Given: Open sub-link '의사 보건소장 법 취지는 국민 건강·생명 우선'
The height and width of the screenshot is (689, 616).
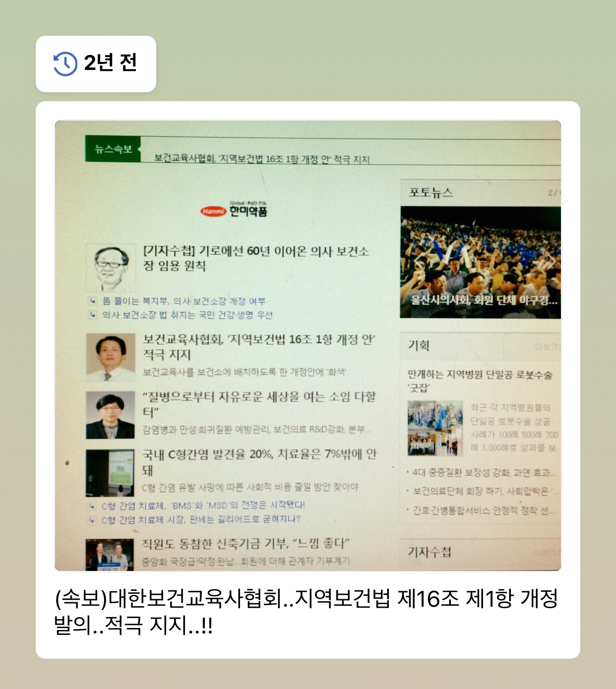Looking at the screenshot, I should [187, 315].
